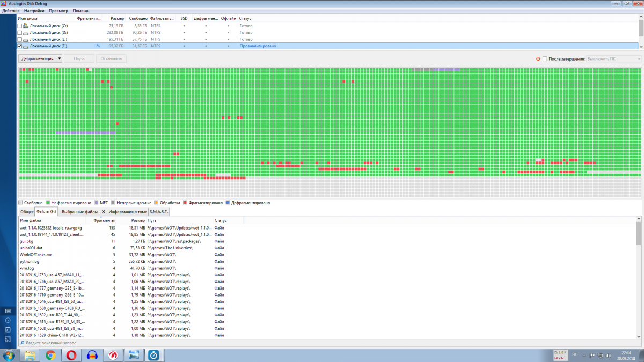Launch Google Chrome from the taskbar
Viewport: 644px width, 362px height.
pyautogui.click(x=50, y=355)
